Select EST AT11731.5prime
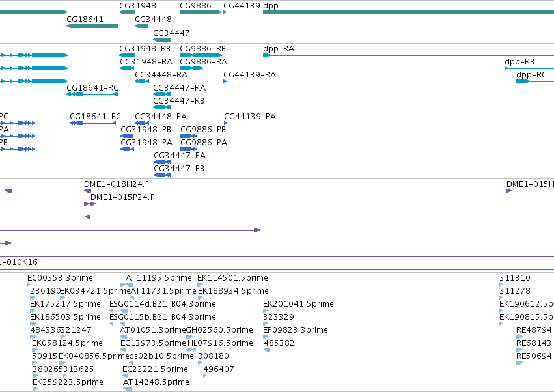 132,298
